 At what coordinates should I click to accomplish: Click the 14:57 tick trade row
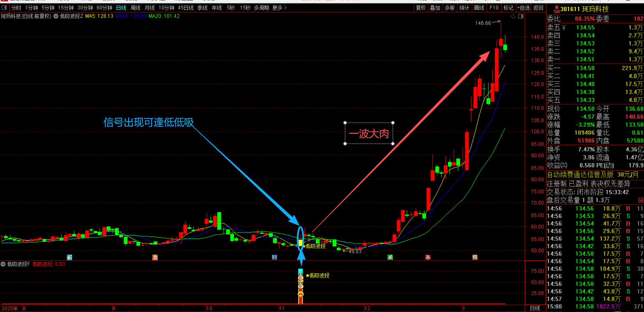[595, 299]
